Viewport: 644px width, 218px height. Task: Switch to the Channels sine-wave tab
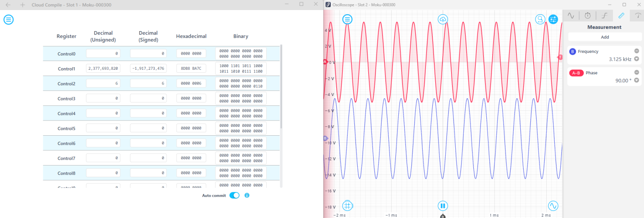571,16
